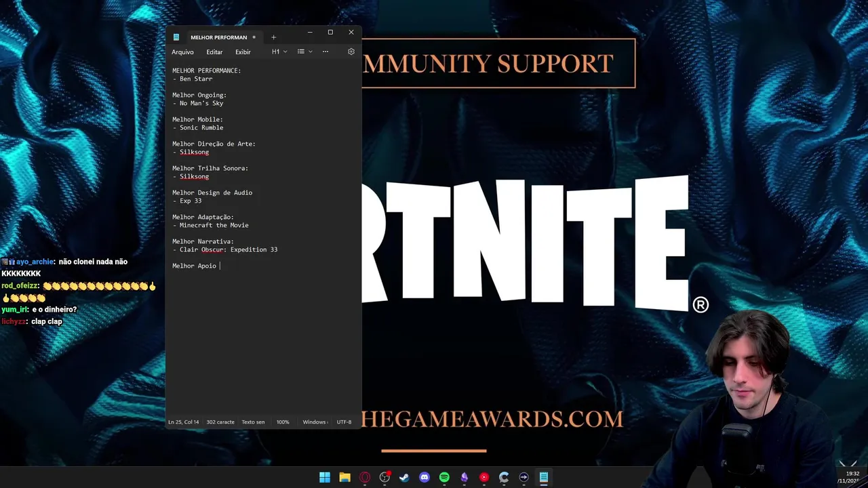Open OBS Studio from taskbar

384,477
